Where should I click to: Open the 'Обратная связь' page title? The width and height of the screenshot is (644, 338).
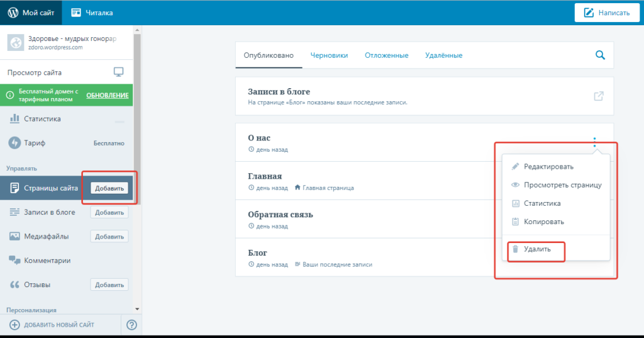(x=280, y=214)
